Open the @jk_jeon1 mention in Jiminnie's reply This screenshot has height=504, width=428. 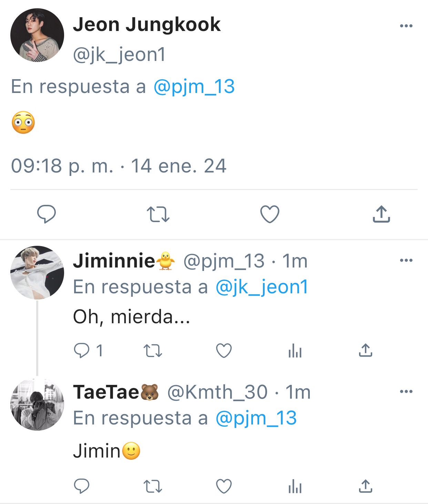click(x=262, y=287)
